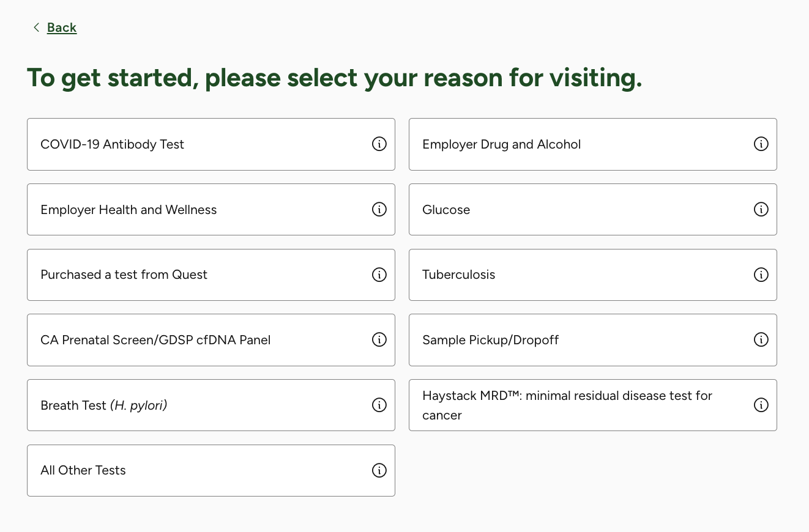The height and width of the screenshot is (532, 809).
Task: Go back using the Back link
Action: click(62, 28)
